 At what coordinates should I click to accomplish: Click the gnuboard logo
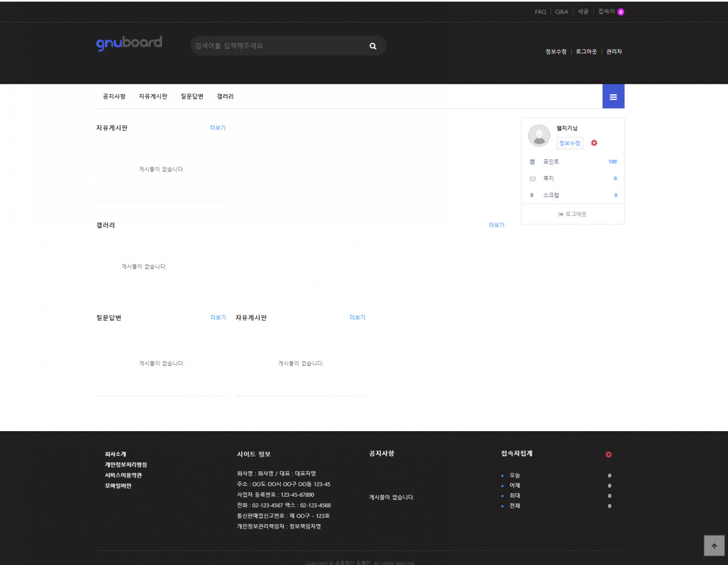[x=129, y=43]
